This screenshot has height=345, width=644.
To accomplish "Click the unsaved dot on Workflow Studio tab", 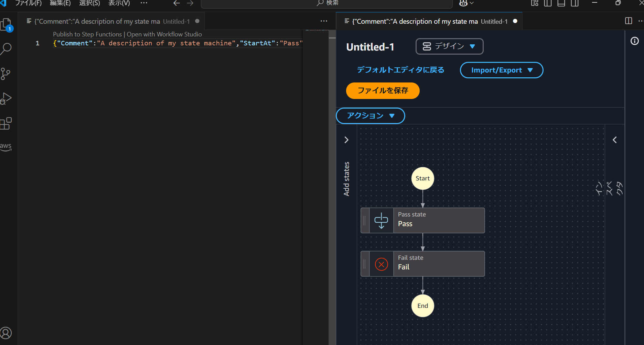I will point(515,21).
